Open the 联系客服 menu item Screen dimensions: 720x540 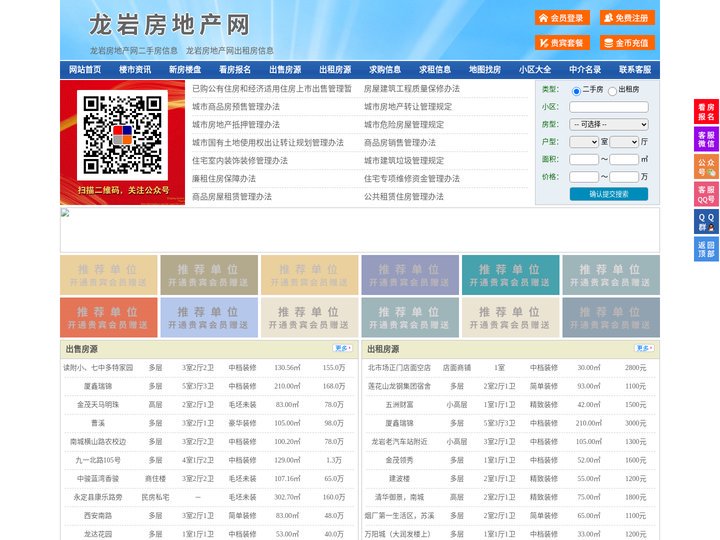click(x=635, y=70)
